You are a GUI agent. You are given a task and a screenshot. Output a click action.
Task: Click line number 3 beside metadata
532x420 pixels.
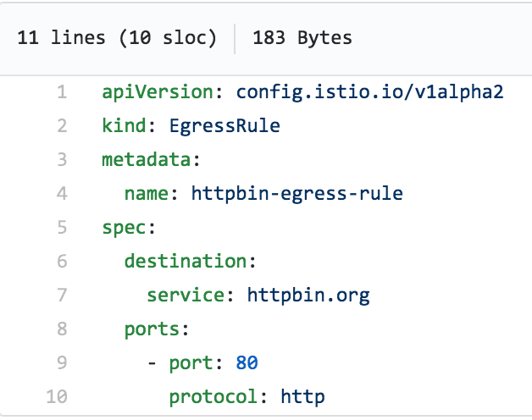pos(61,160)
